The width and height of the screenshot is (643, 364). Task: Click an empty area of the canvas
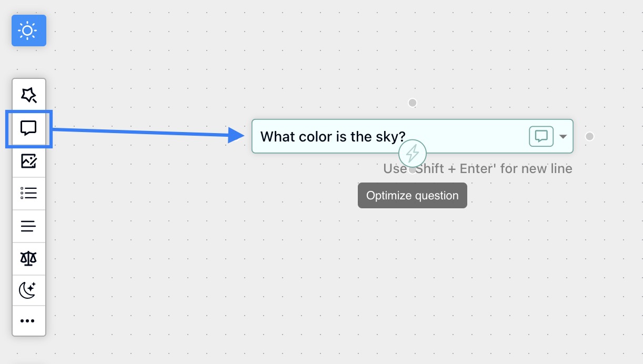point(210,289)
